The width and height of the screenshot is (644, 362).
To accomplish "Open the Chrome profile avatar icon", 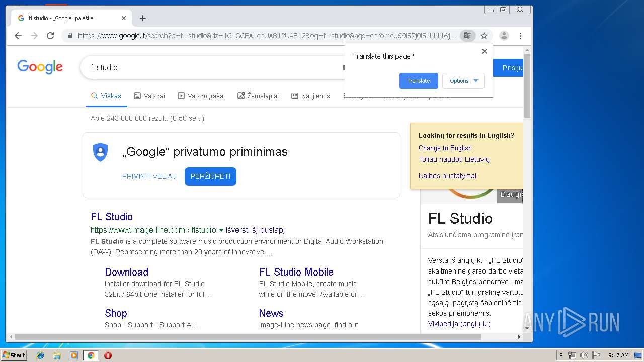I will coord(504,36).
